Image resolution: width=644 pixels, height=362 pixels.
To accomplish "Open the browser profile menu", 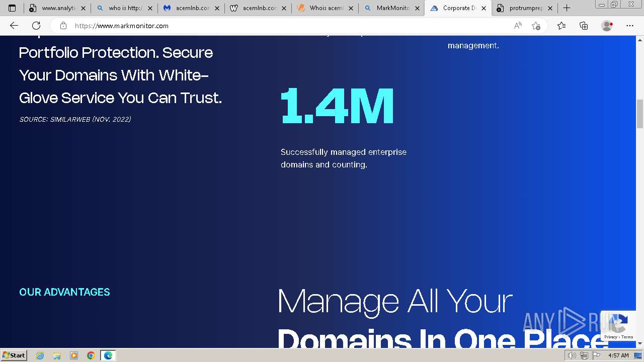I will pos(607,26).
